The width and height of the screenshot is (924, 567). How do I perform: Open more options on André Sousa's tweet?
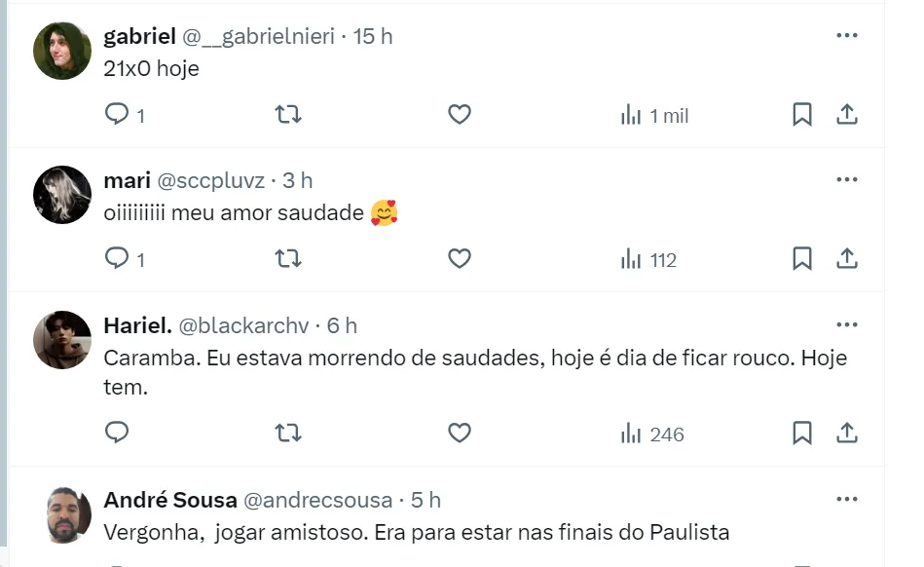847,499
